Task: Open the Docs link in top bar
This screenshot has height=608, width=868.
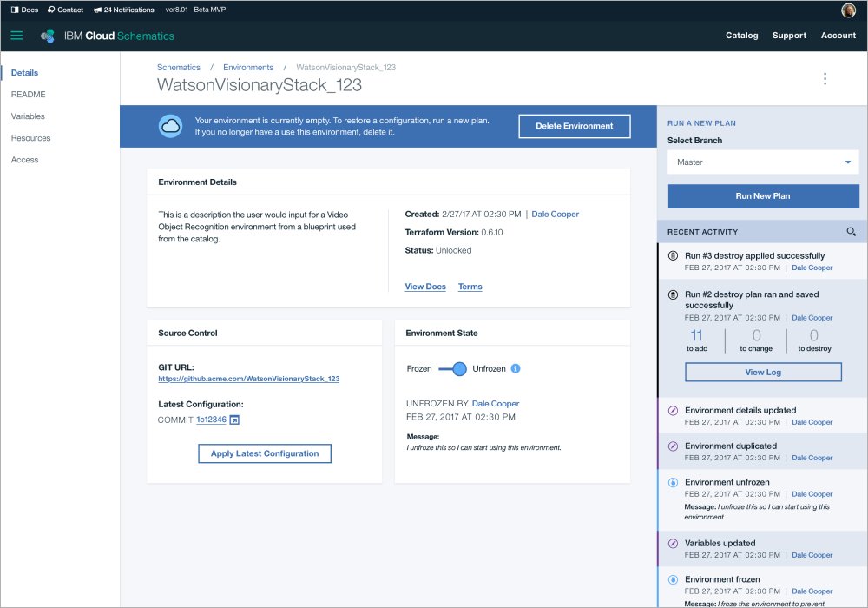Action: pyautogui.click(x=25, y=10)
